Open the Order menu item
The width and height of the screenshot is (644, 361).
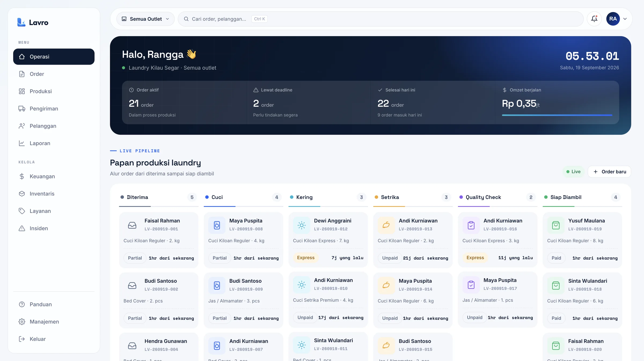[x=54, y=74]
